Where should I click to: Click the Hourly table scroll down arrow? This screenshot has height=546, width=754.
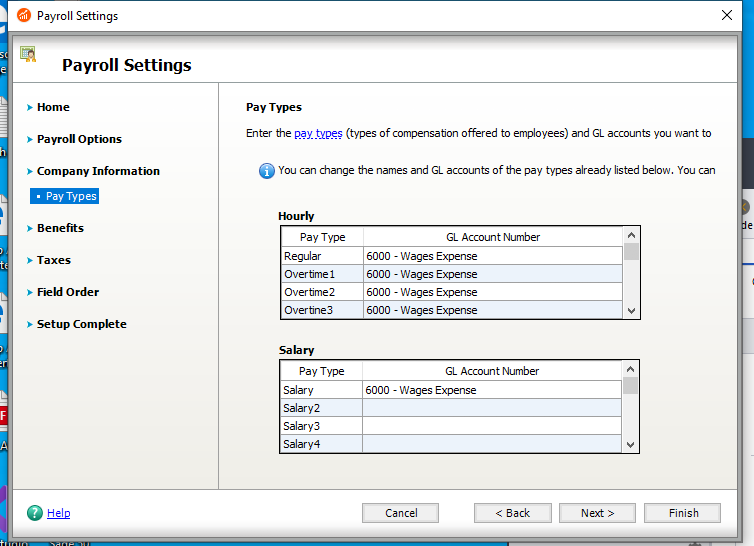(x=631, y=311)
